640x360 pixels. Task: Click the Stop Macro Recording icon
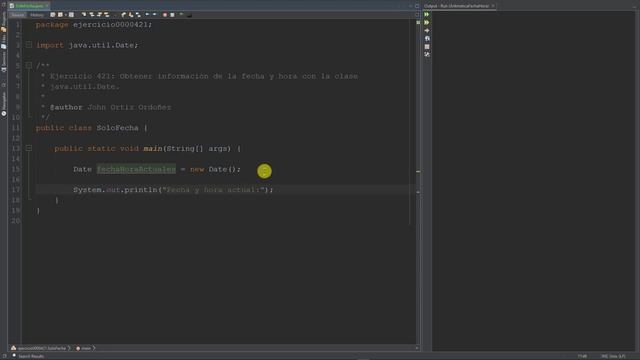coord(172,15)
